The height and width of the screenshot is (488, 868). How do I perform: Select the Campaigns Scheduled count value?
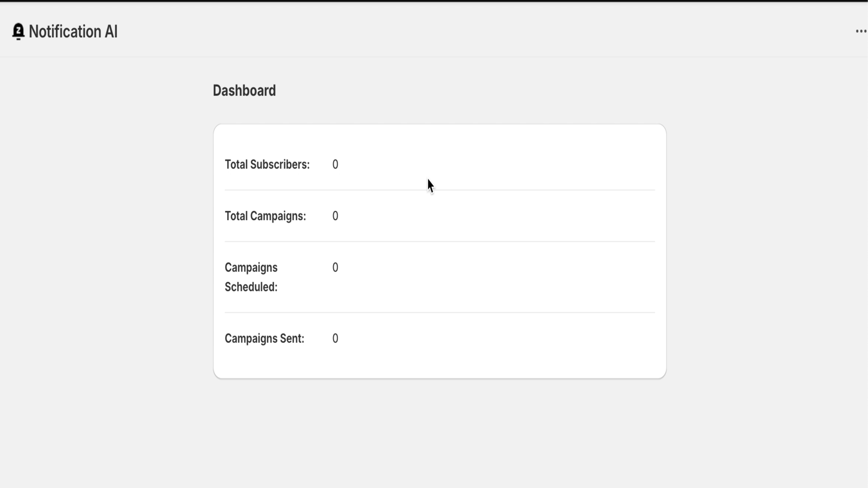[335, 267]
